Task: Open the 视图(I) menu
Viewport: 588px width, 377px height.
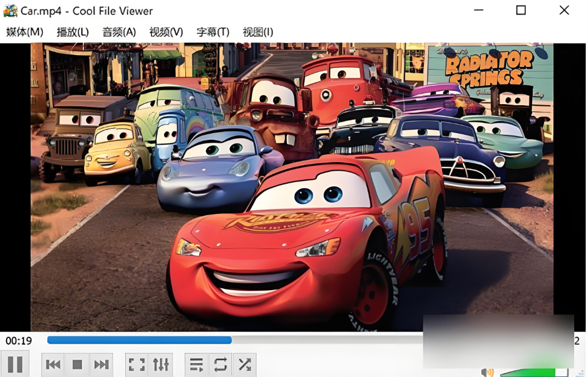Action: (258, 32)
